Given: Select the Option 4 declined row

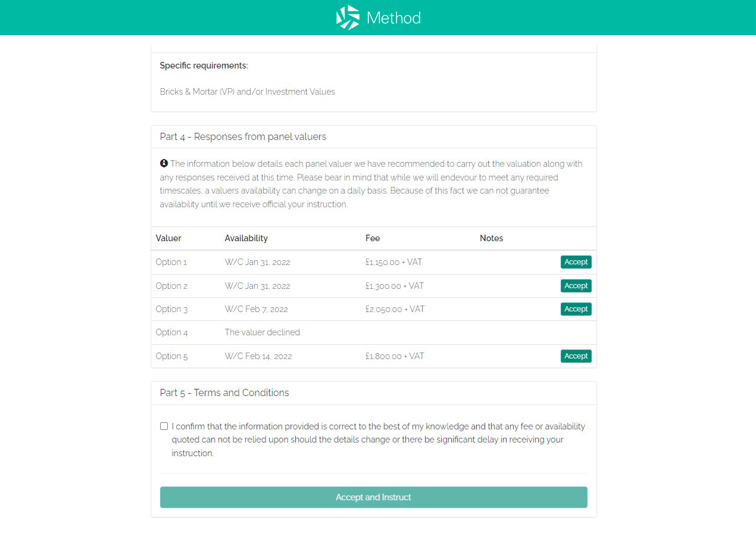Looking at the screenshot, I should pos(262,332).
